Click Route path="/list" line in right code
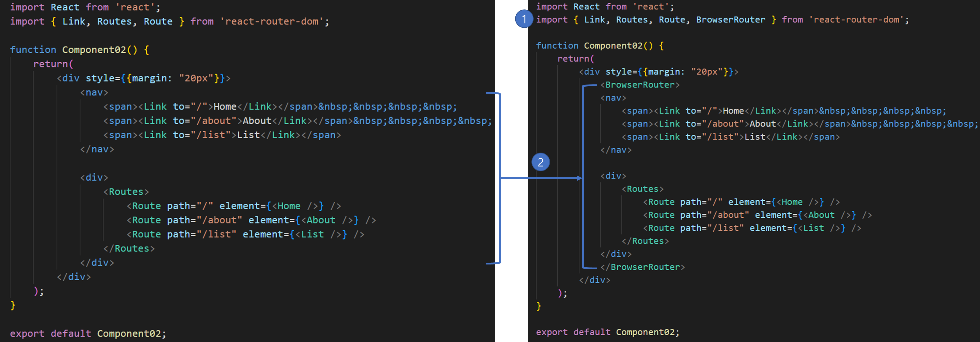The height and width of the screenshot is (342, 980). [x=752, y=228]
